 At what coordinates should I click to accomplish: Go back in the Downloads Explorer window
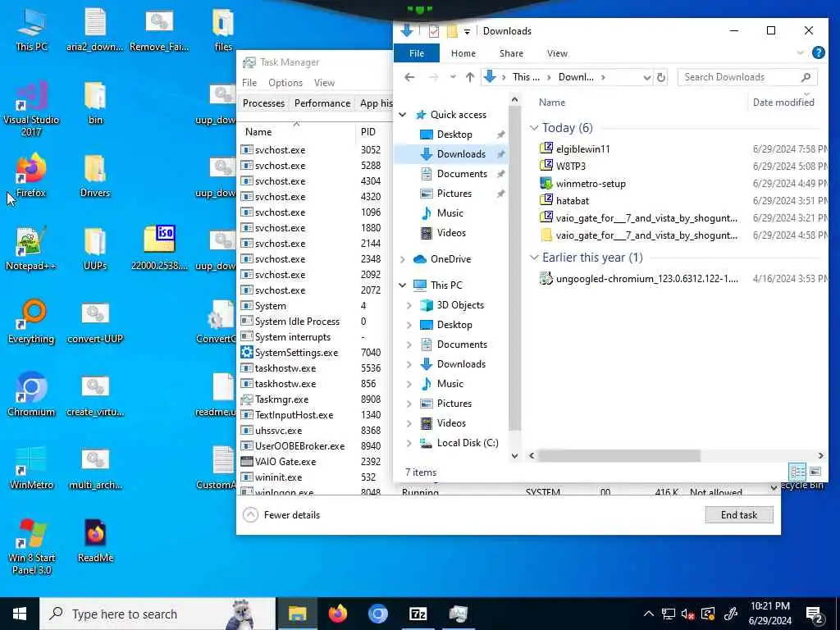(x=410, y=77)
